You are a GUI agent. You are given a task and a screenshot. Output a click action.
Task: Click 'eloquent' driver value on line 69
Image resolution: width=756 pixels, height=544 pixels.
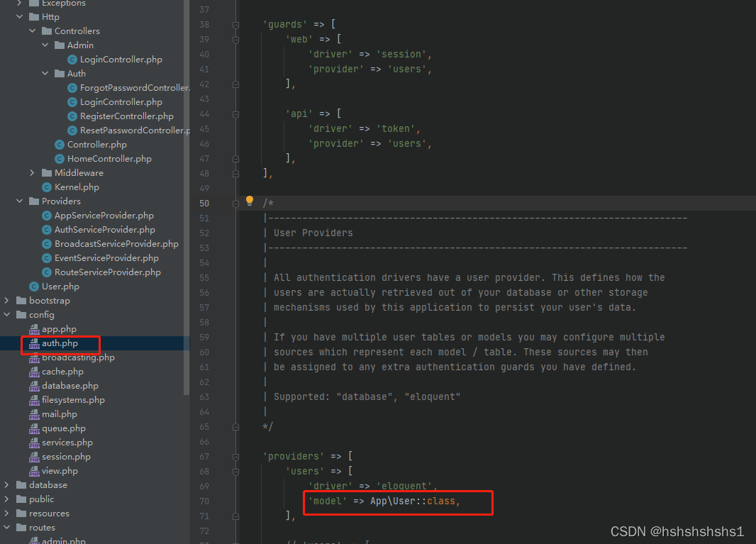click(x=404, y=486)
